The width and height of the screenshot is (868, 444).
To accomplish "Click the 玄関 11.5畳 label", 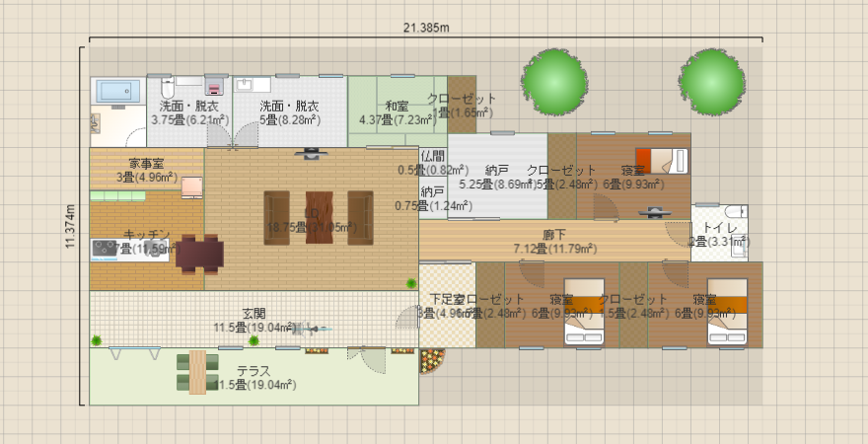I will (254, 321).
